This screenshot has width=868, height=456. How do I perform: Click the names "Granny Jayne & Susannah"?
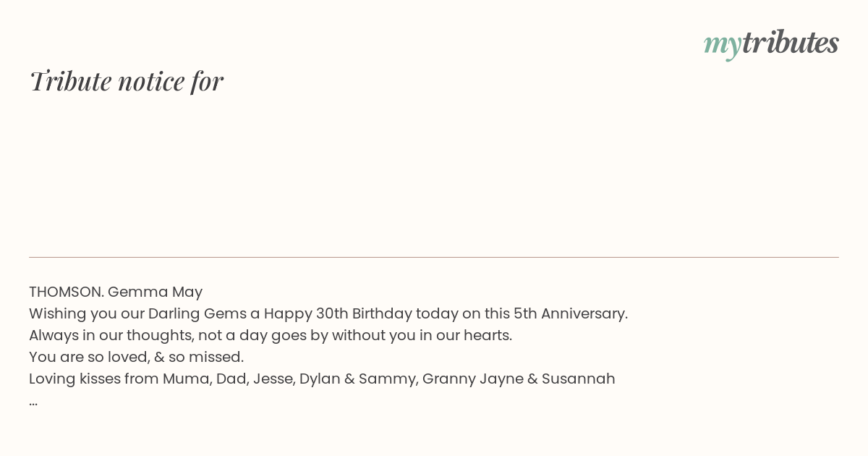click(x=519, y=379)
